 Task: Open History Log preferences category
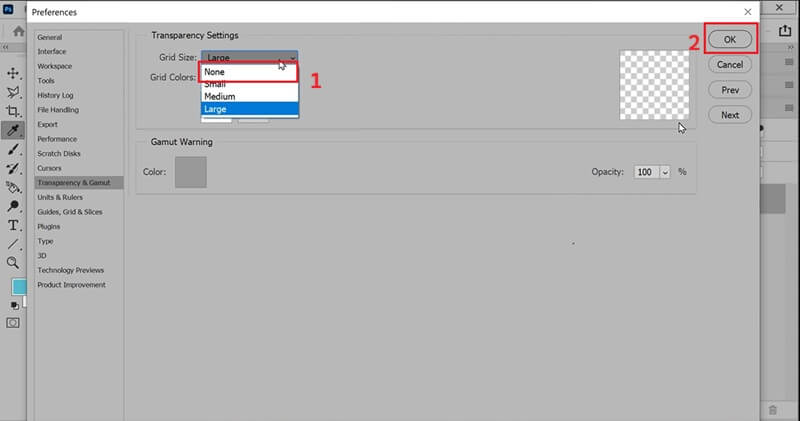pos(55,95)
